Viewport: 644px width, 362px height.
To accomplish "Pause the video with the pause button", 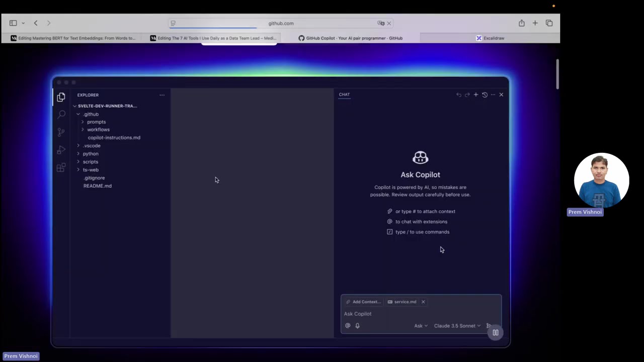I will (496, 332).
